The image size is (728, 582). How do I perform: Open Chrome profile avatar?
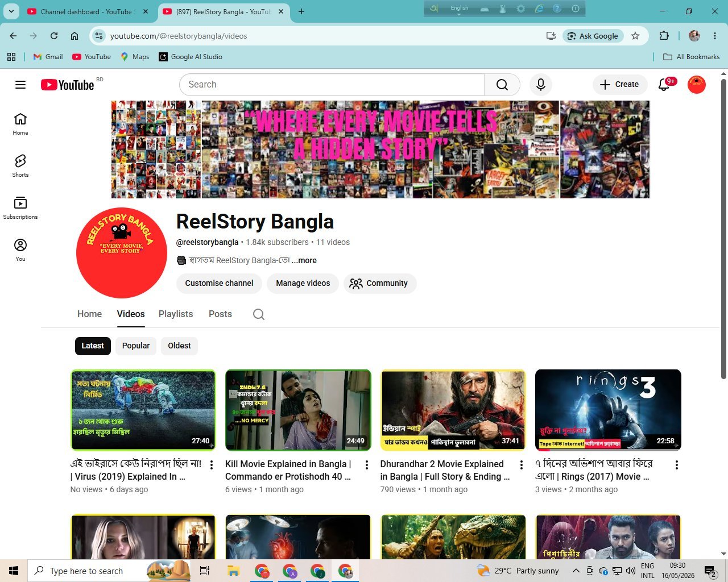coord(694,36)
